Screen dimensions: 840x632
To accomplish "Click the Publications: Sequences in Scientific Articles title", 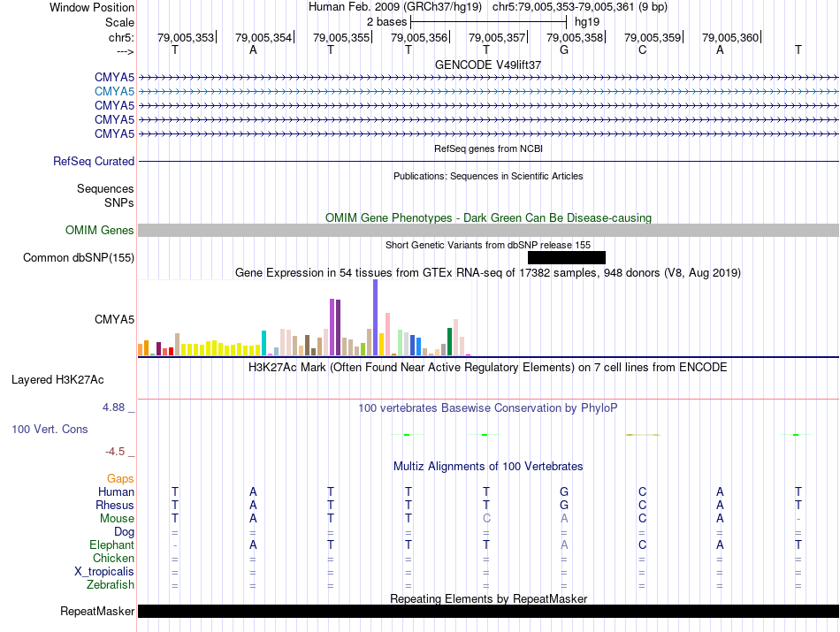I will point(487,176).
